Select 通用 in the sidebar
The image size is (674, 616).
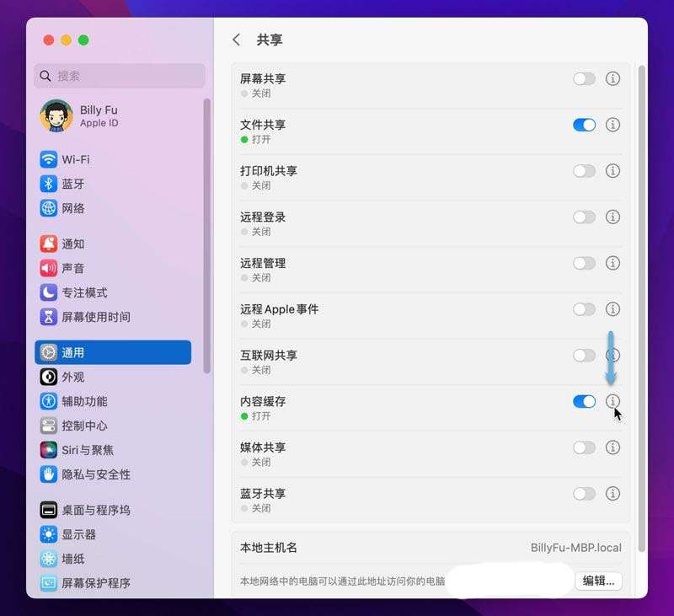pos(80,352)
